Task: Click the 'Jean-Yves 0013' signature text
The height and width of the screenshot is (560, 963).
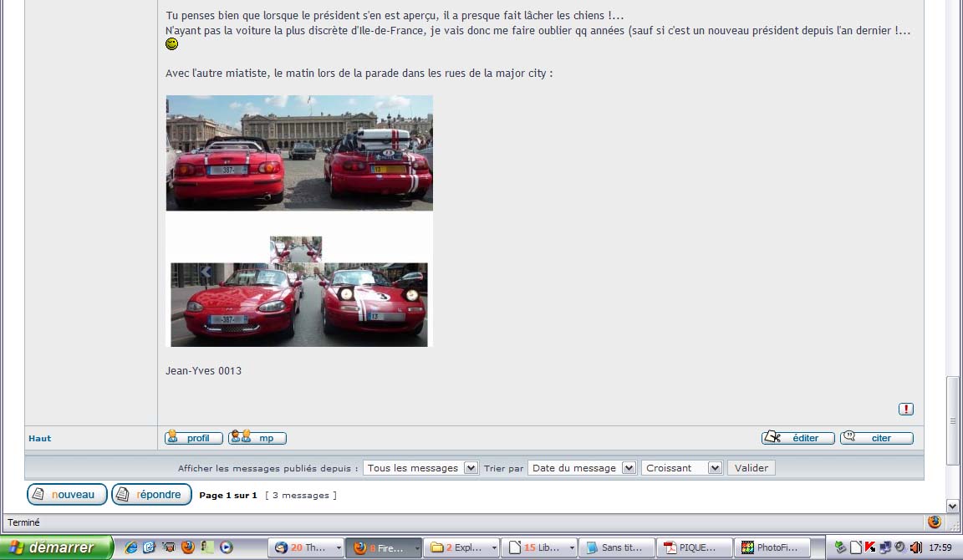Action: (203, 371)
